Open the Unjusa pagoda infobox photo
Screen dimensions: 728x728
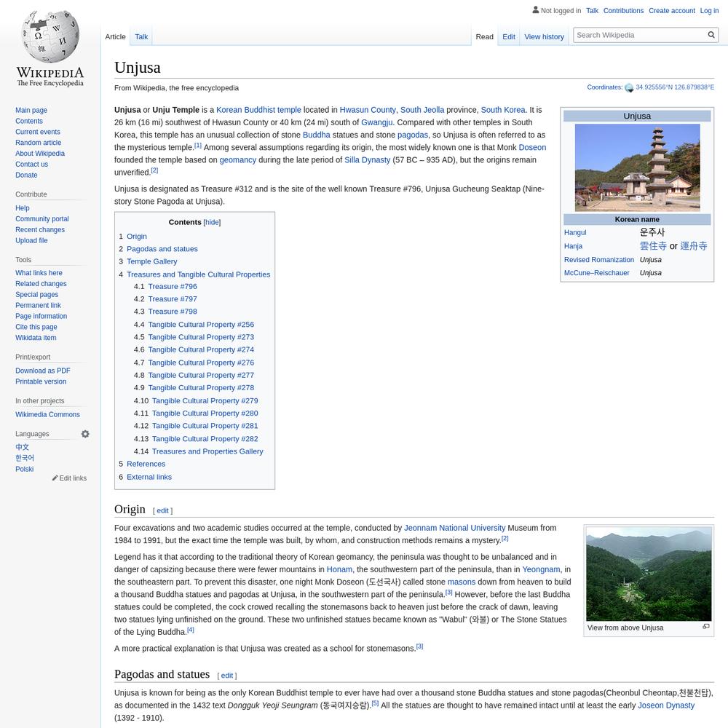[x=637, y=167]
